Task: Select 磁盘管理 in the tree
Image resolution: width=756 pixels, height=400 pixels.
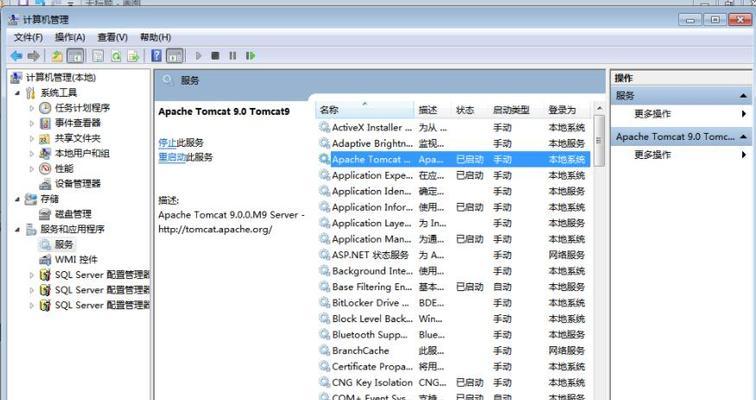Action: [x=73, y=213]
